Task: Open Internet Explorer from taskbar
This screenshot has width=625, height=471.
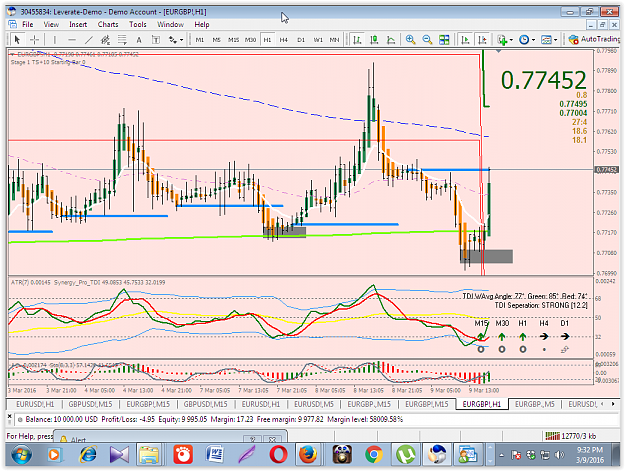Action: pyautogui.click(x=88, y=455)
